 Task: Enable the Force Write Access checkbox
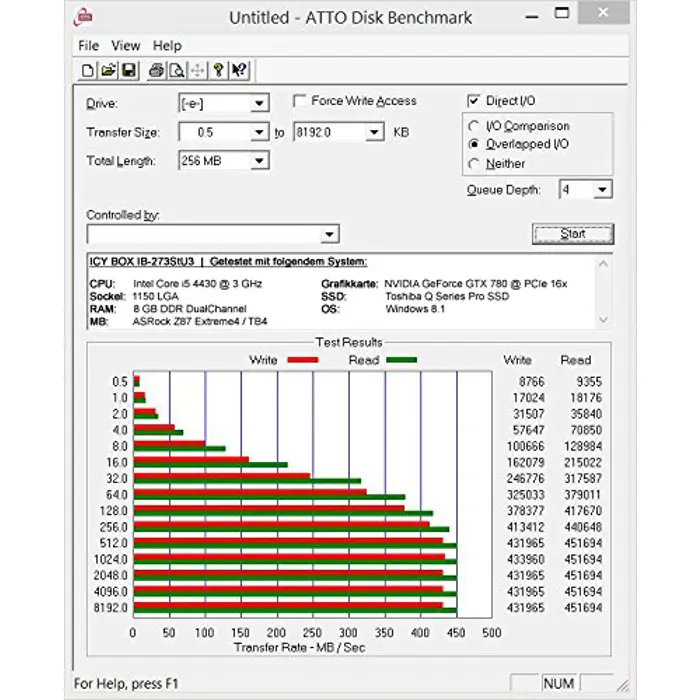click(x=299, y=101)
